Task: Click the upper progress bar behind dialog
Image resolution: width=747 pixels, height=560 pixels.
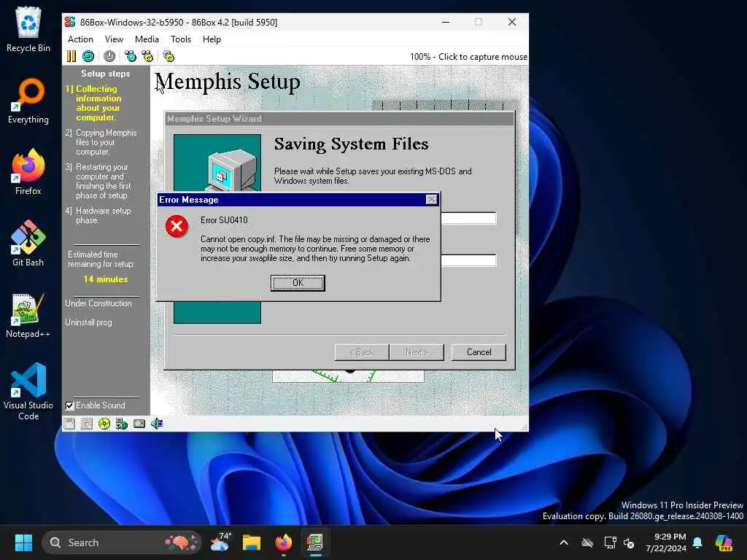Action: 468,218
